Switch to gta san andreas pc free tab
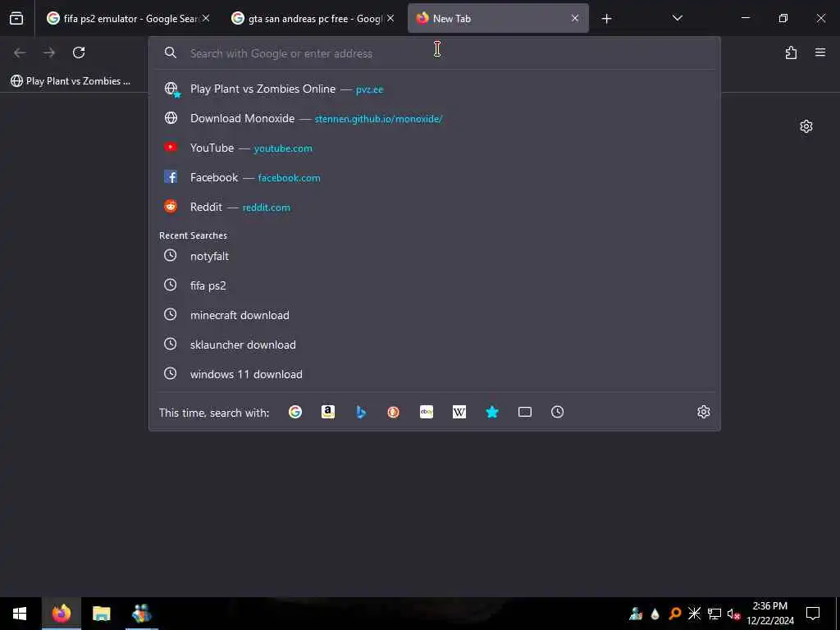840x630 pixels. pyautogui.click(x=313, y=19)
